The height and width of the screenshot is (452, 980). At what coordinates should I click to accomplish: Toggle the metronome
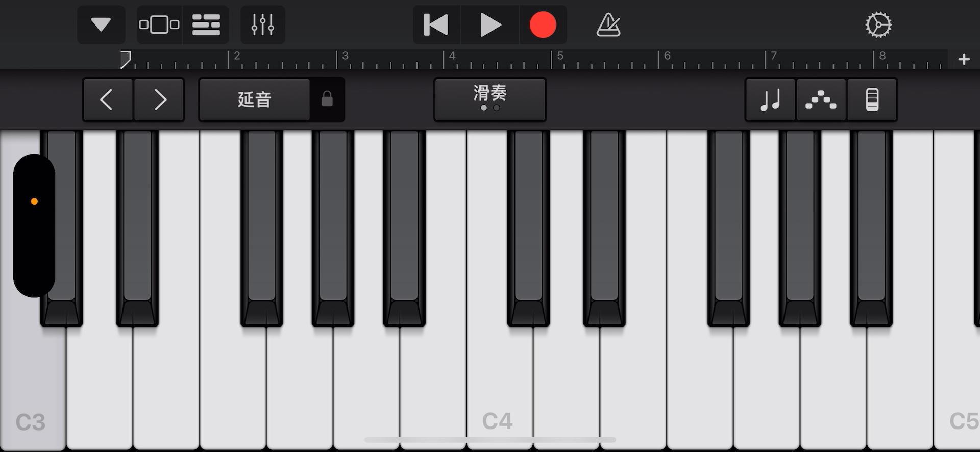pos(608,24)
